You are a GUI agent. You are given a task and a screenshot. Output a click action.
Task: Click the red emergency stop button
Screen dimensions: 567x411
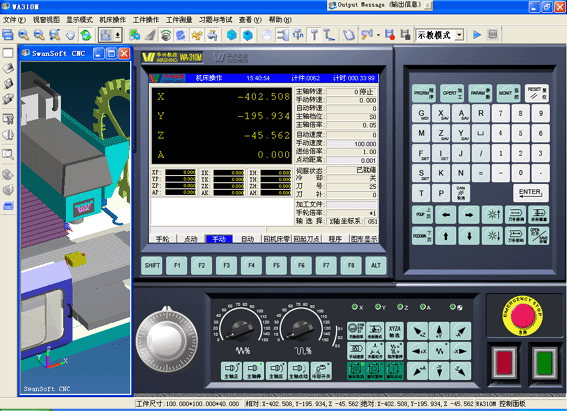(523, 315)
